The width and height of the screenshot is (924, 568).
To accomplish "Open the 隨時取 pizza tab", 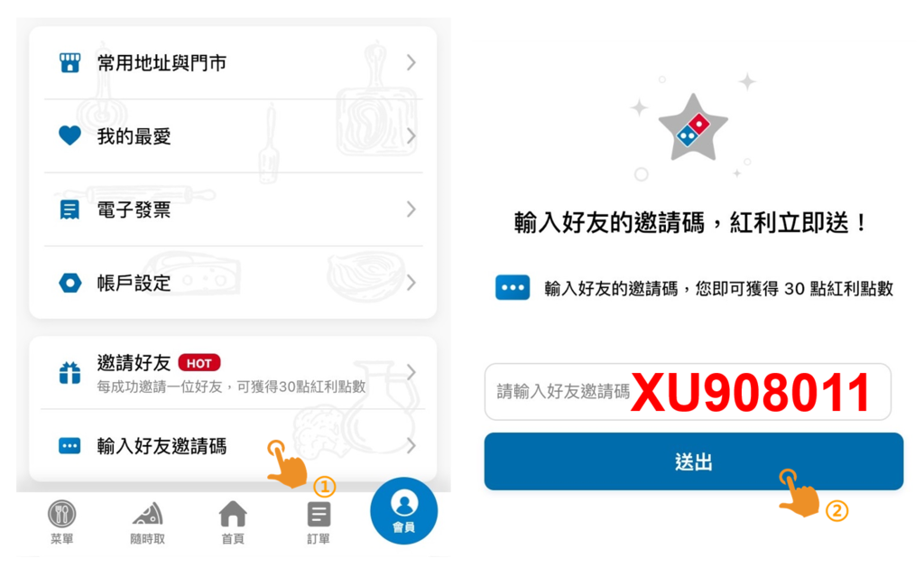I will [147, 522].
